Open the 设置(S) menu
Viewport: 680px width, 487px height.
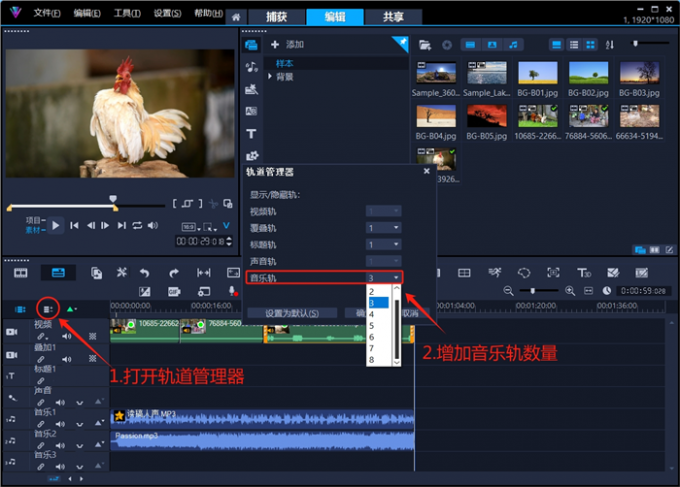pyautogui.click(x=167, y=13)
